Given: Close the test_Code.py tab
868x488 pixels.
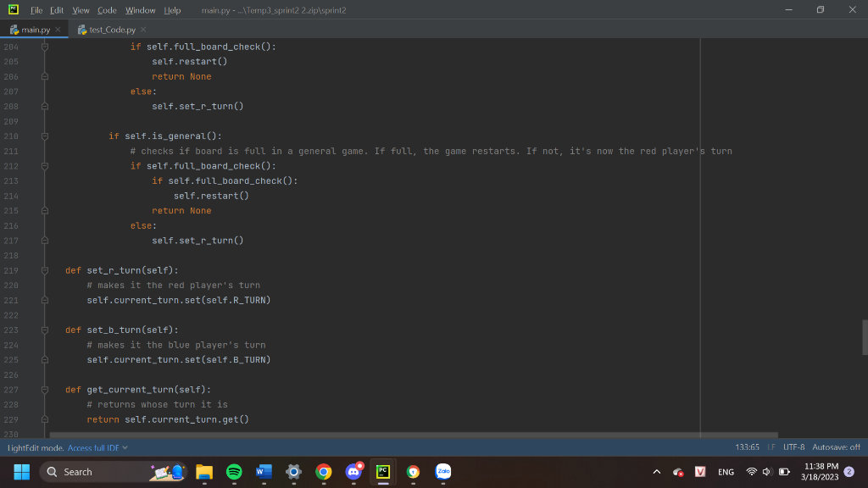Looking at the screenshot, I should pyautogui.click(x=143, y=30).
